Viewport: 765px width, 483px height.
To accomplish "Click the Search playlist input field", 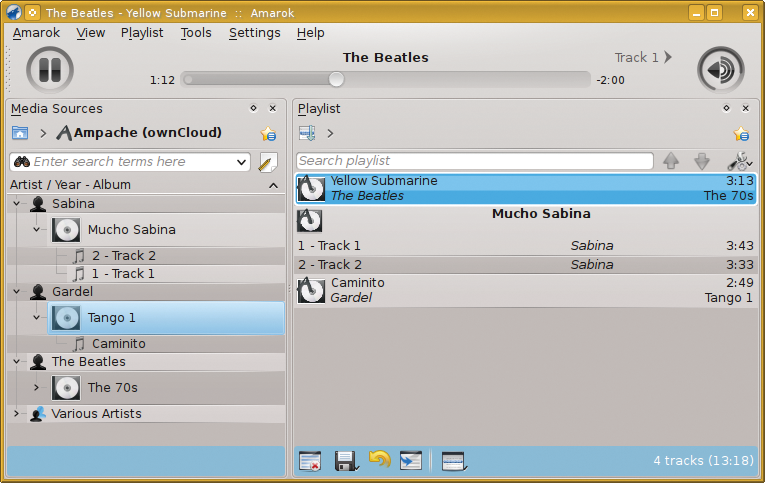I will point(474,161).
